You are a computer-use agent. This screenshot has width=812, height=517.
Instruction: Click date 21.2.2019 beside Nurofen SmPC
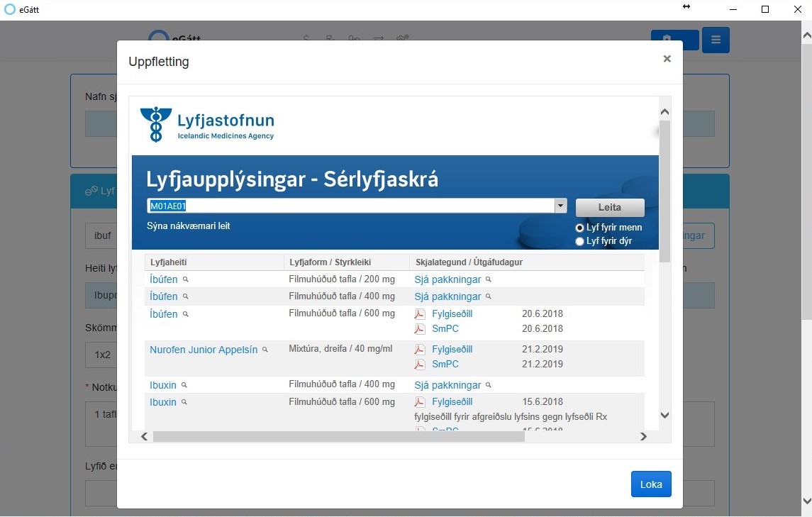click(543, 365)
